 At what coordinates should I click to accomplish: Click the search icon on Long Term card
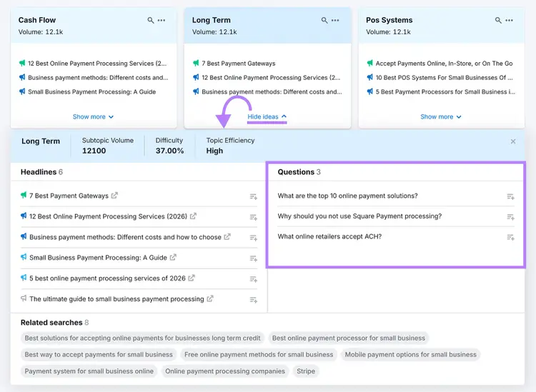(324, 20)
